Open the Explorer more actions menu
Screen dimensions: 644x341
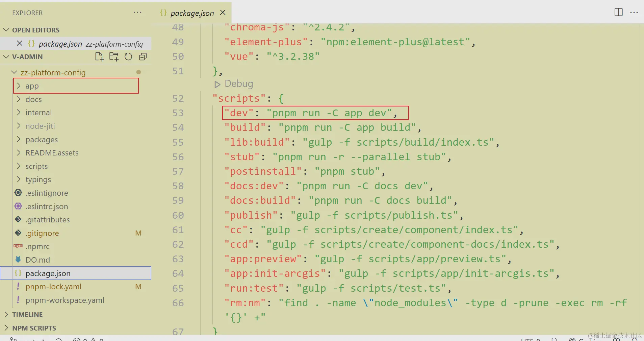click(137, 13)
